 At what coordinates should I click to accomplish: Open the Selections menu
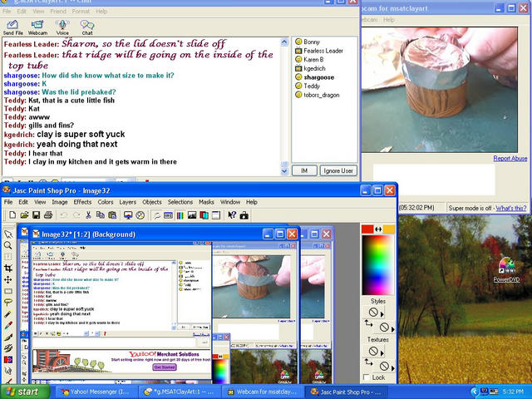click(180, 202)
